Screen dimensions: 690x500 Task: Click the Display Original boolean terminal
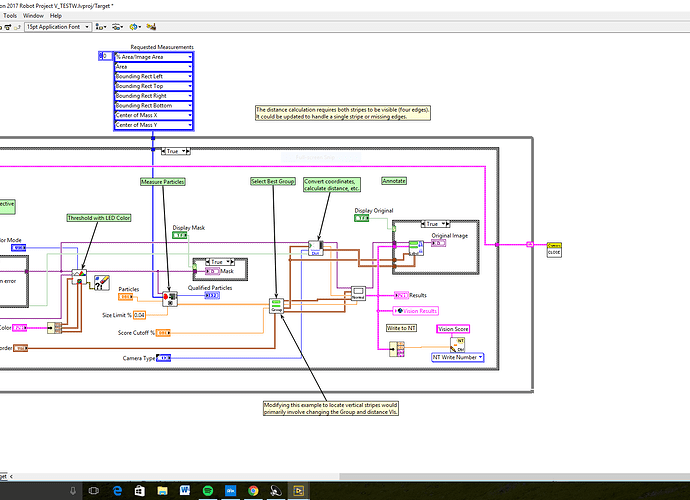(362, 218)
